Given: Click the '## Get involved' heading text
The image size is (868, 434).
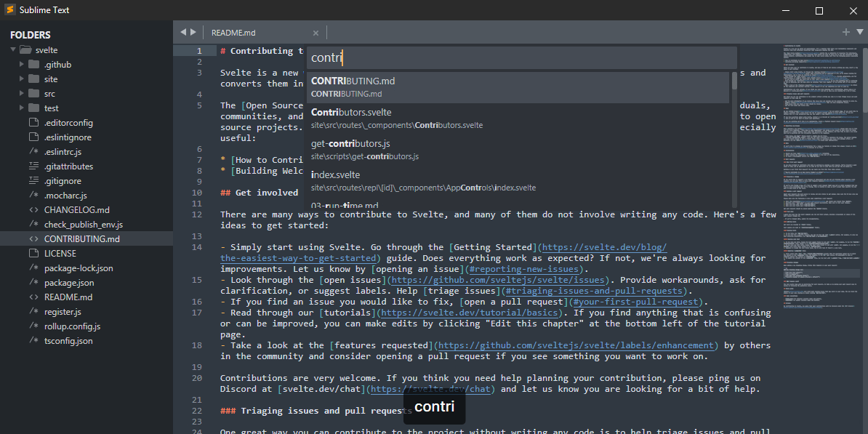Looking at the screenshot, I should (259, 193).
